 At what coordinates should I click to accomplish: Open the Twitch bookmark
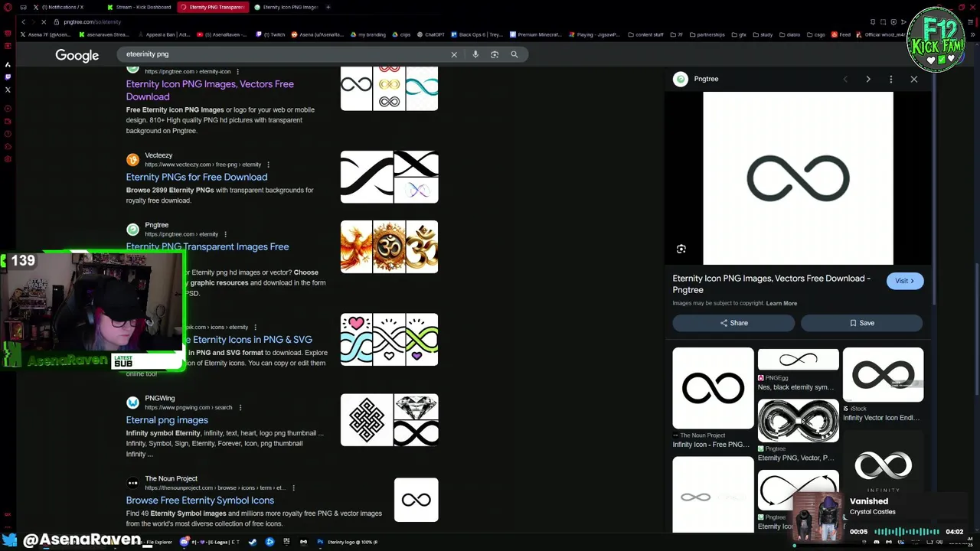[x=269, y=34]
